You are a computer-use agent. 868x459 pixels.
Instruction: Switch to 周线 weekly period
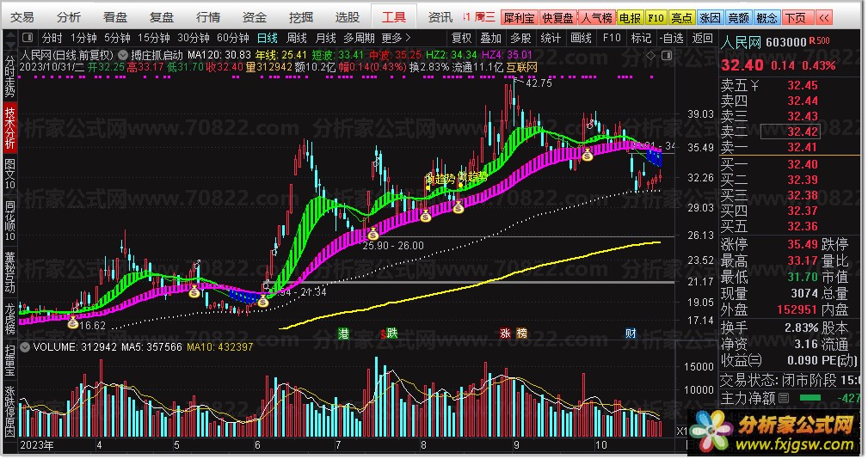[297, 38]
